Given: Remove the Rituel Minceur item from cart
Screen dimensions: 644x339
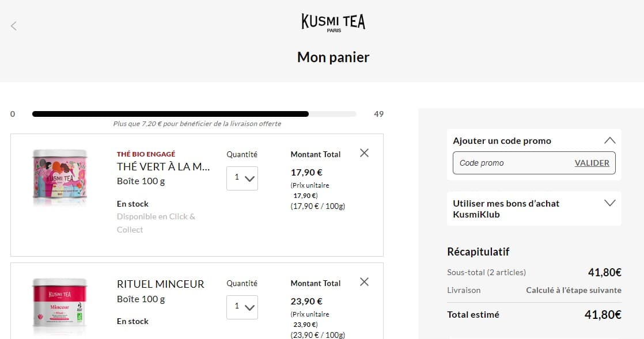Looking at the screenshot, I should pyautogui.click(x=363, y=281).
